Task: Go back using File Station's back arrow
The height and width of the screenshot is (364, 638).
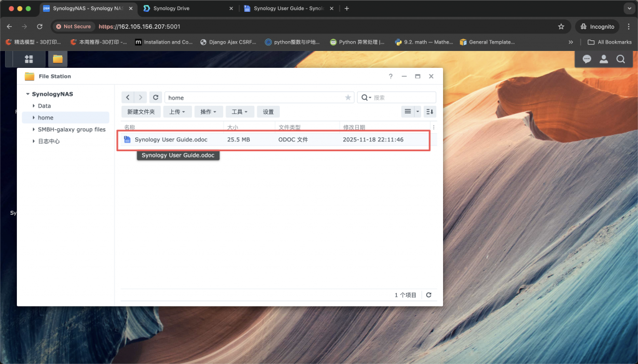Action: click(x=128, y=98)
